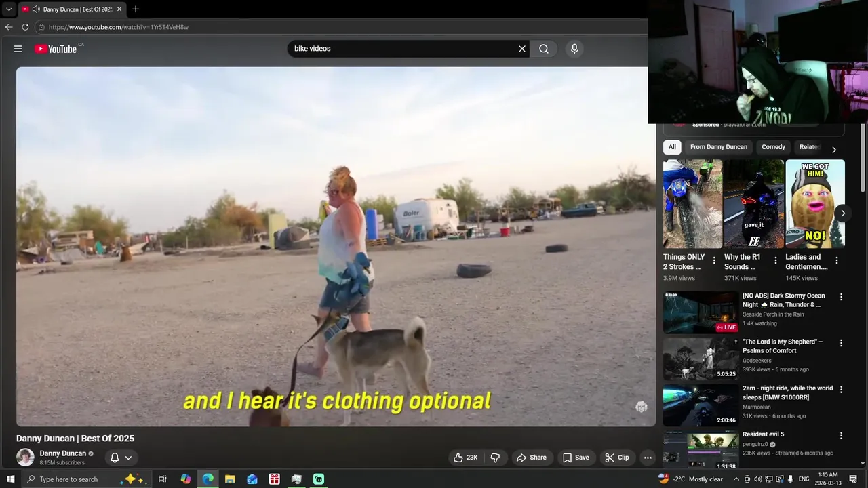Open tab actions dropdown at top left
Screen dimensions: 868x488
(x=9, y=9)
